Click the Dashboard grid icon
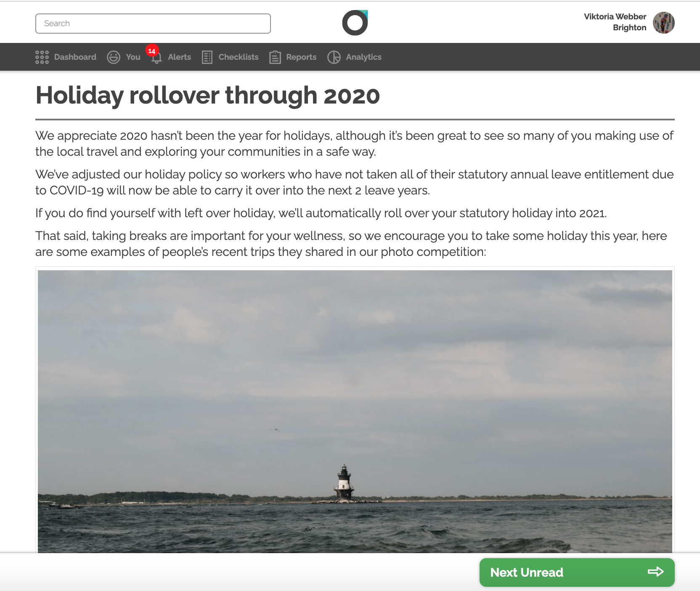Viewport: 700px width, 591px height. tap(42, 57)
